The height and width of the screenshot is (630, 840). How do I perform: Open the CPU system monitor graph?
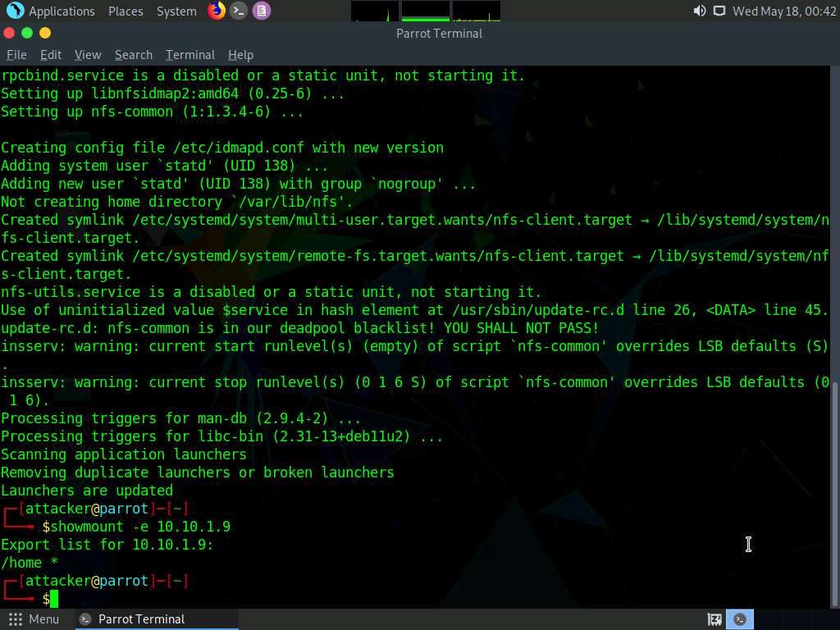[x=375, y=11]
